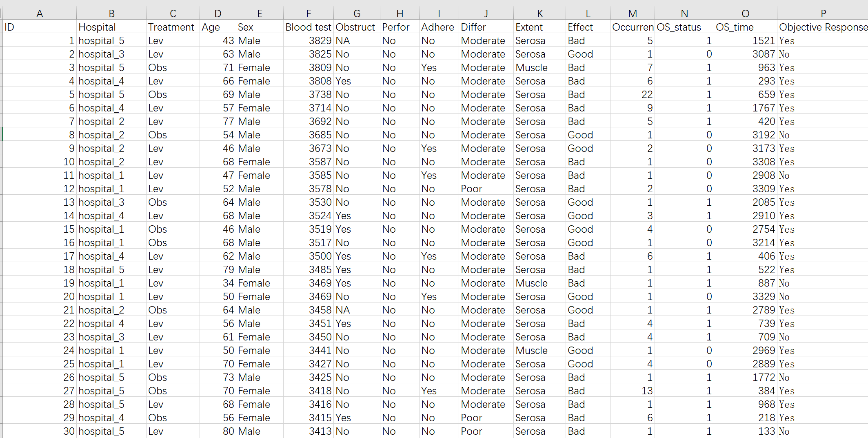Select column B header
This screenshot has width=868, height=438.
(111, 13)
